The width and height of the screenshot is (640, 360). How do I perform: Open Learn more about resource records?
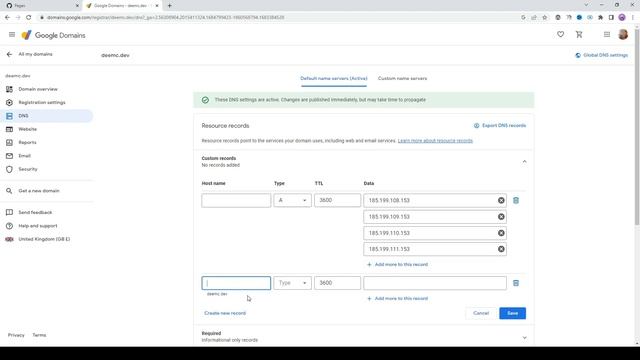click(435, 141)
